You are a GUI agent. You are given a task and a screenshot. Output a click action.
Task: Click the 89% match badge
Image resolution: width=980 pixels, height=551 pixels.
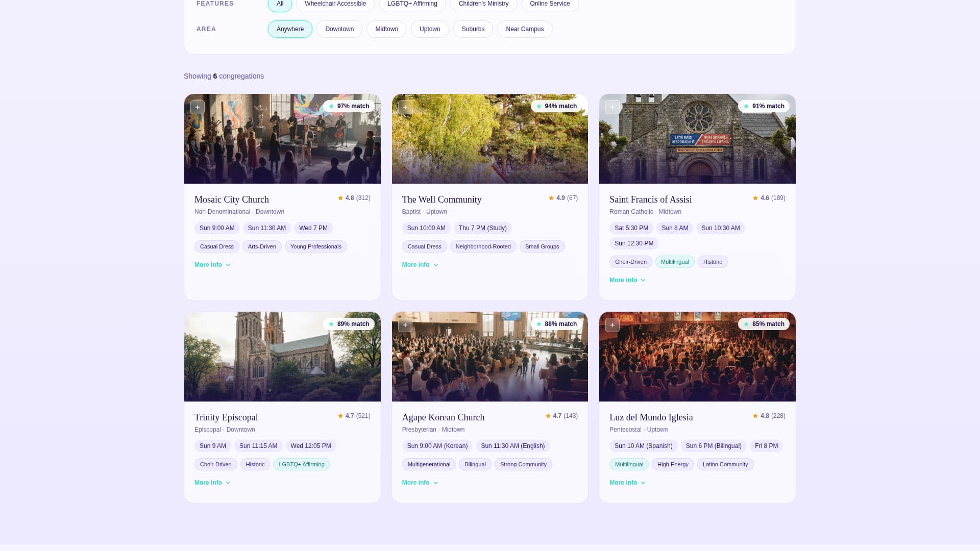point(349,324)
